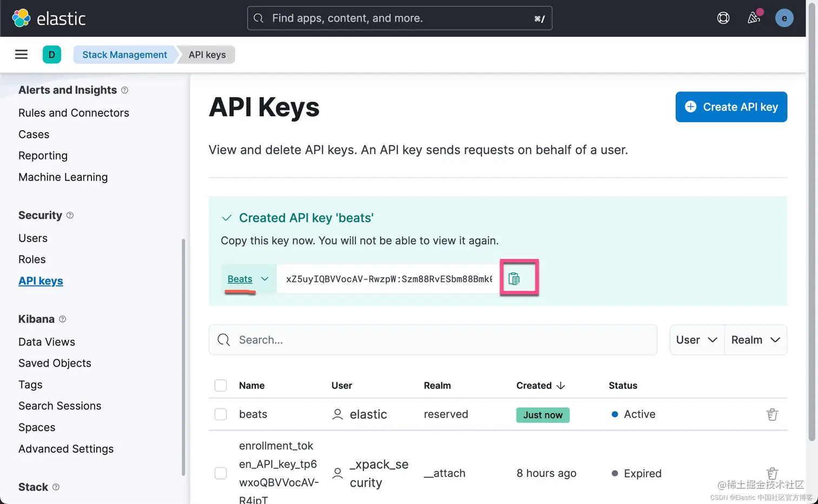Viewport: 818px width, 504px height.
Task: Open the user account avatar e
Action: 784,18
